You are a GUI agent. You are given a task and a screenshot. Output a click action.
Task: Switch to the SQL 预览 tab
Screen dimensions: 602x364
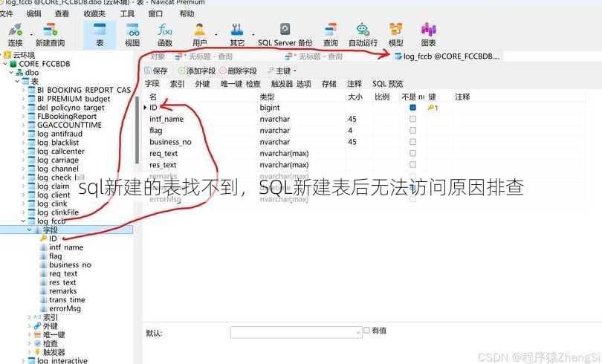pyautogui.click(x=387, y=84)
